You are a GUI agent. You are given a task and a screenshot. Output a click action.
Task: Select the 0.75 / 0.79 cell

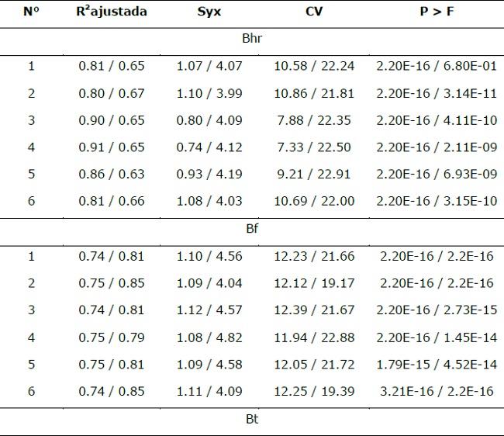click(112, 337)
